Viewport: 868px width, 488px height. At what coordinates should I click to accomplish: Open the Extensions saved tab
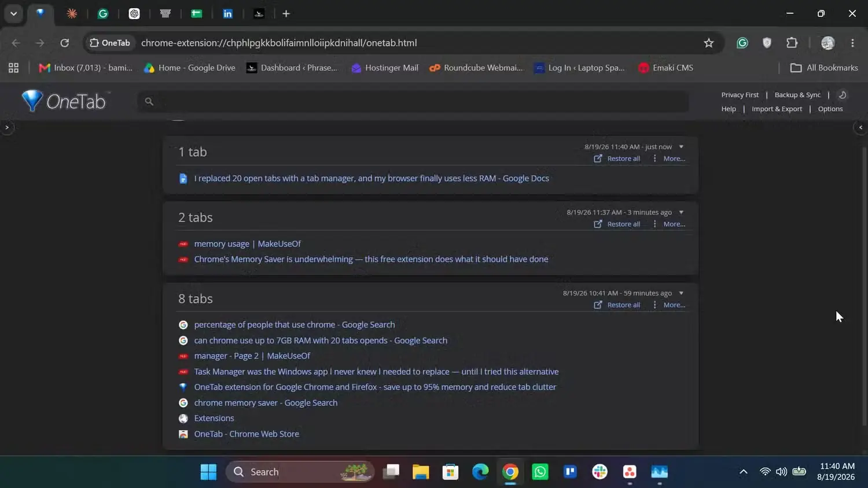coord(214,418)
